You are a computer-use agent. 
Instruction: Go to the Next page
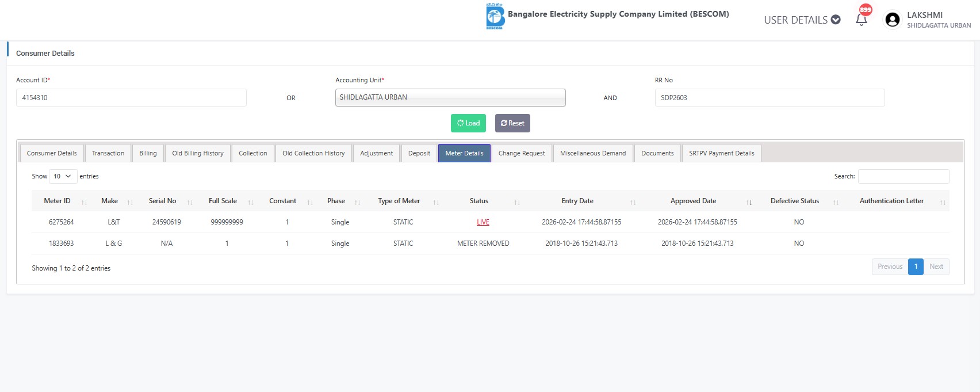click(936, 267)
